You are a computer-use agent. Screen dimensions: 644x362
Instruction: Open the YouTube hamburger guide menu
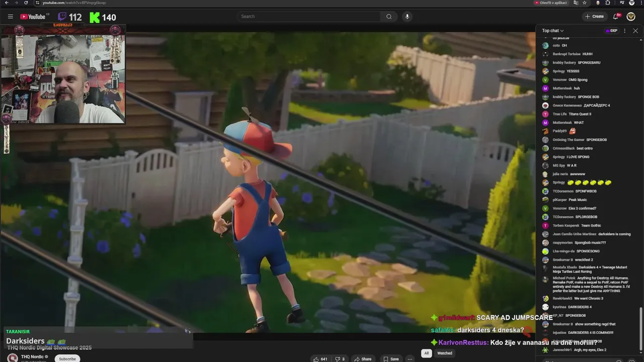point(10,17)
